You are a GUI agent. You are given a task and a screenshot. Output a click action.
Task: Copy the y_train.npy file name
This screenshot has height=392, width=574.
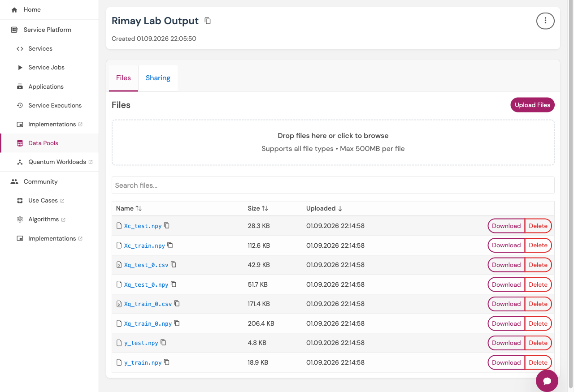(x=167, y=362)
